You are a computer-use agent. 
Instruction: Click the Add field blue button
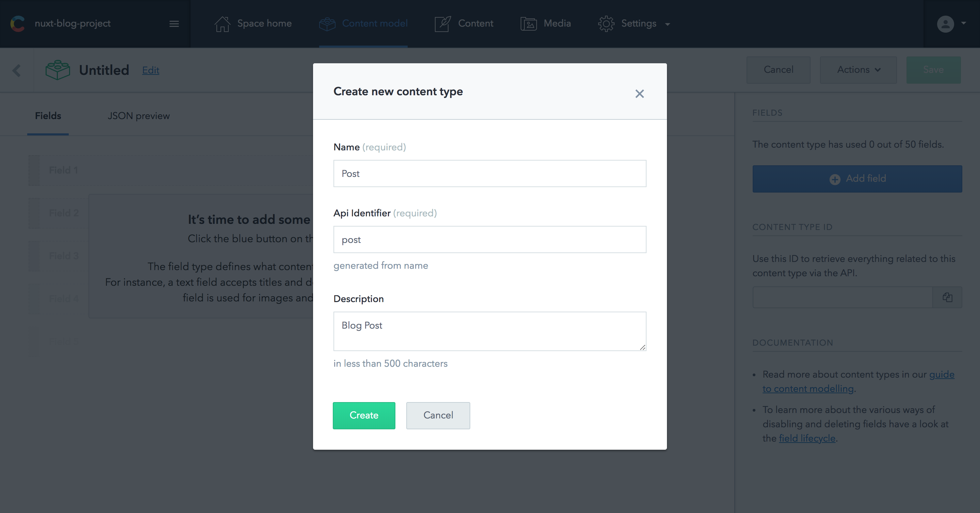coord(857,178)
